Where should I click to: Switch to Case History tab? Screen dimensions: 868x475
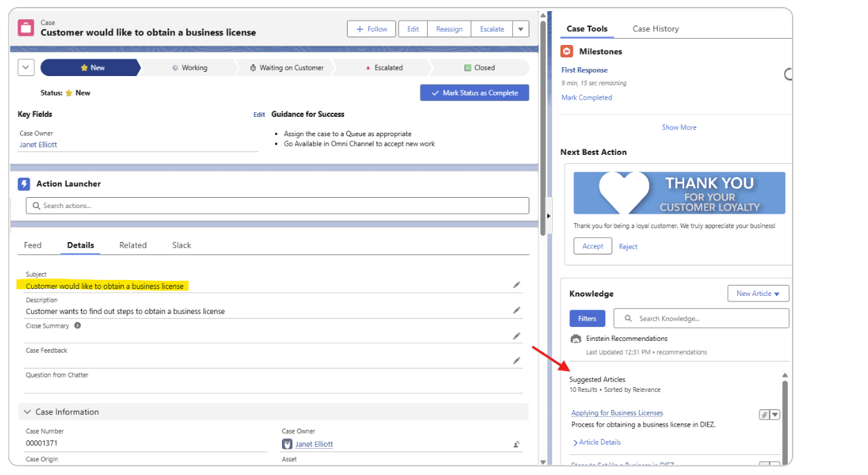[655, 29]
